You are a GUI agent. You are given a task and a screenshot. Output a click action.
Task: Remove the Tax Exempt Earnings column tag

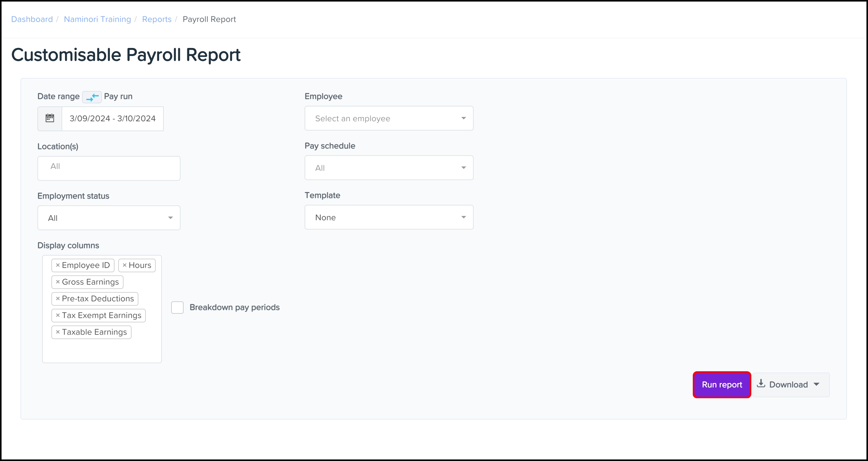coord(58,316)
